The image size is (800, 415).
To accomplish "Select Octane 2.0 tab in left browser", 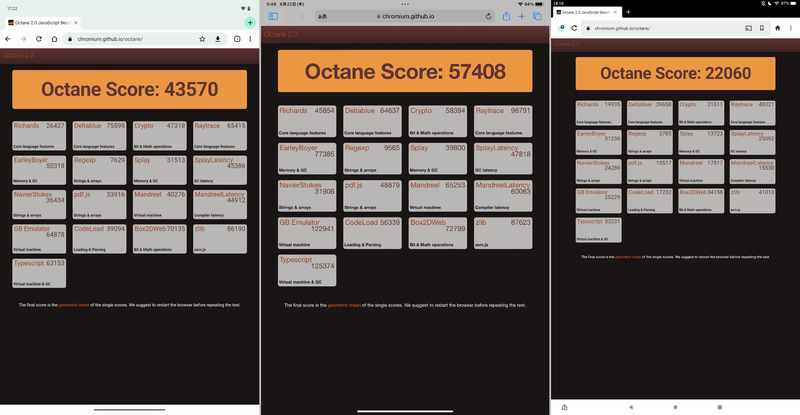I will (x=43, y=22).
